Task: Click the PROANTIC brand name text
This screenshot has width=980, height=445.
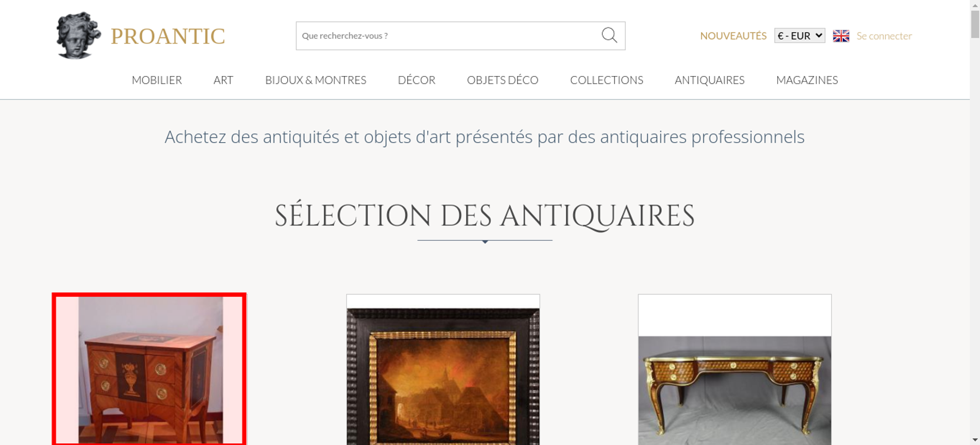Action: pos(168,36)
